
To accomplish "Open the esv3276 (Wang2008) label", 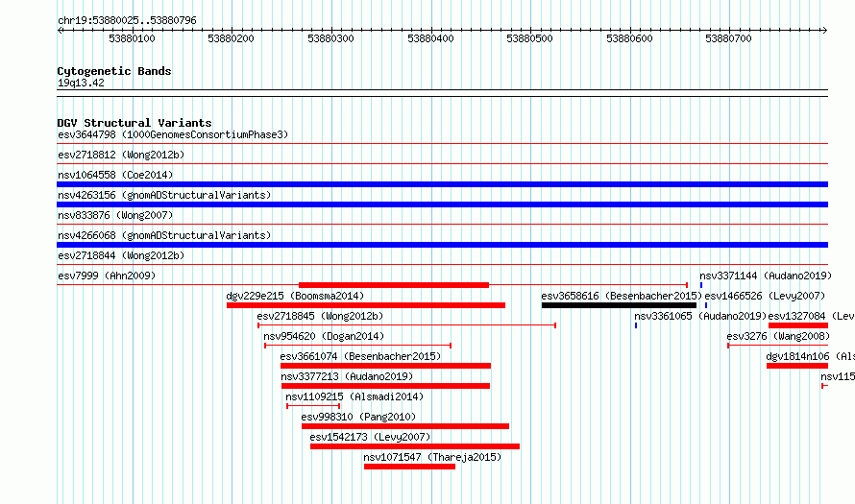I will [x=778, y=336].
